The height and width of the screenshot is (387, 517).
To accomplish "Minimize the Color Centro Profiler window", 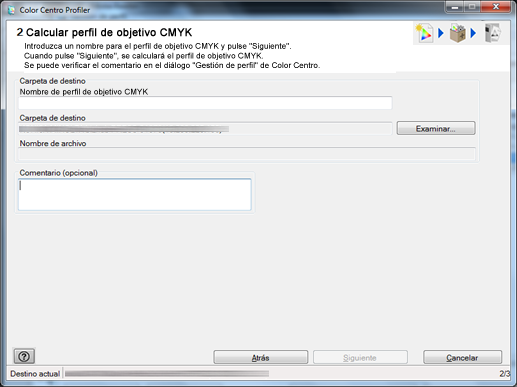I will pos(455,7).
